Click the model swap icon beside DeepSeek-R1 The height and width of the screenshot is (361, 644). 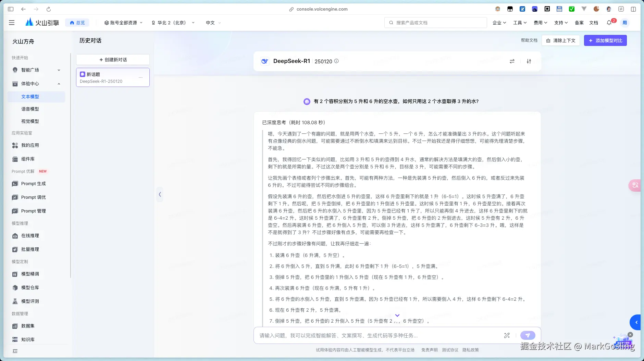point(512,61)
